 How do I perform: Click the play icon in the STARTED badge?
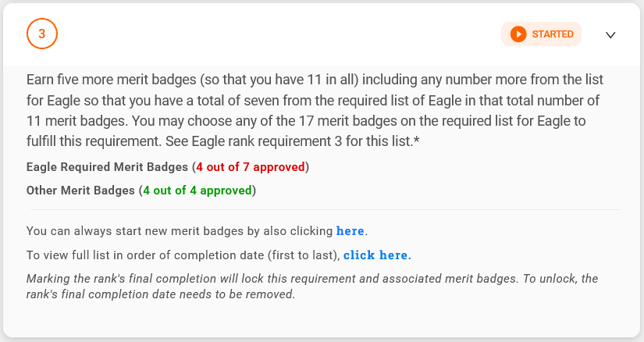[518, 34]
